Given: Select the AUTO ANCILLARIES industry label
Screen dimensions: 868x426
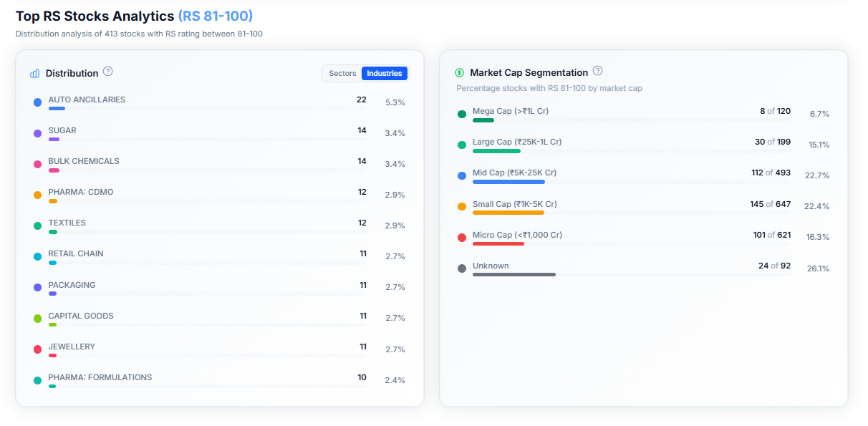Looking at the screenshot, I should (x=87, y=100).
